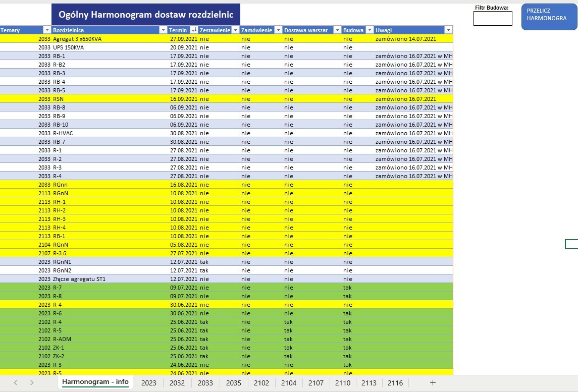Switch to the 2102 sheet tab
Image resolution: width=578 pixels, height=392 pixels.
261,383
